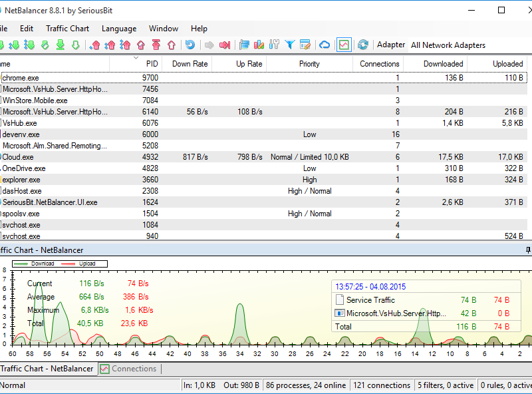532x394 pixels.
Task: Select the Microsoft.Alm.Shared.Remoting... process
Action: click(264, 146)
